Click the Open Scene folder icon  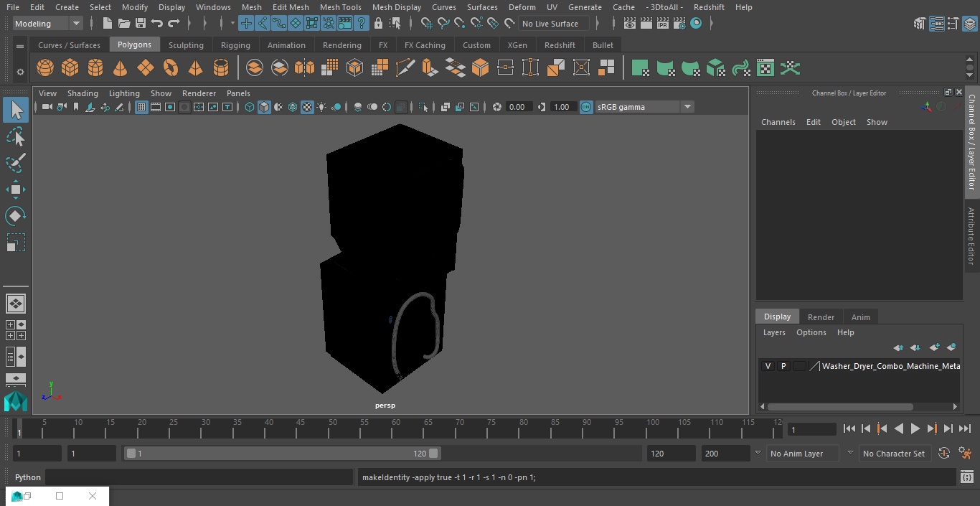point(123,24)
